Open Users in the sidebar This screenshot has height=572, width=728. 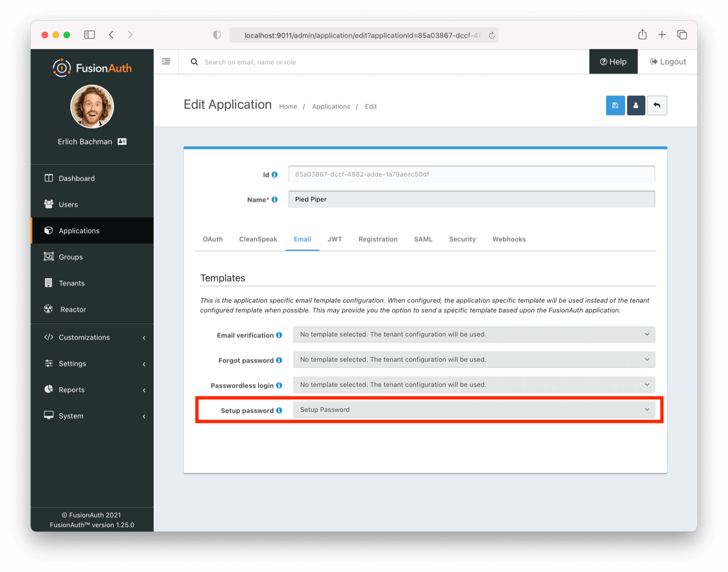(x=92, y=204)
